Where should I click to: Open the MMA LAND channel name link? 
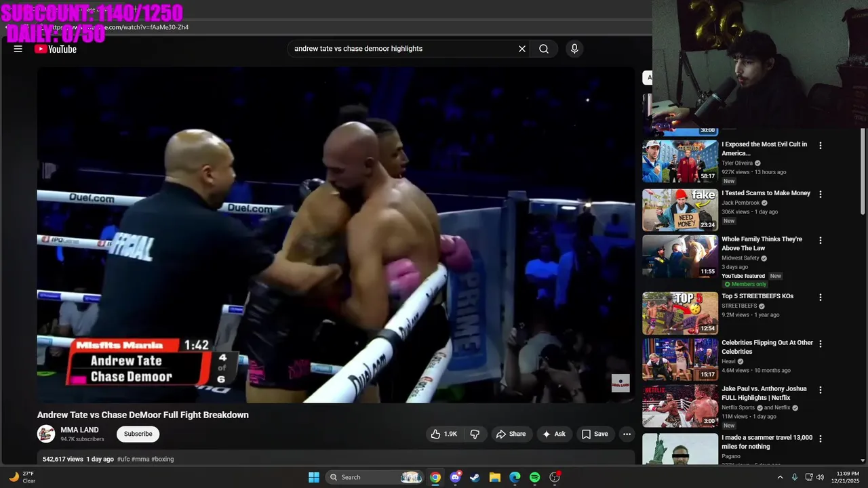click(79, 430)
